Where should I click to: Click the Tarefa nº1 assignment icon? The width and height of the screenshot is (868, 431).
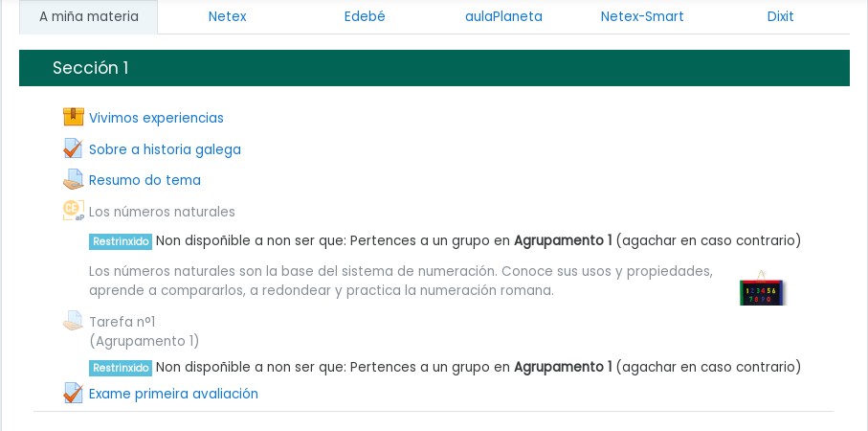pos(73,322)
